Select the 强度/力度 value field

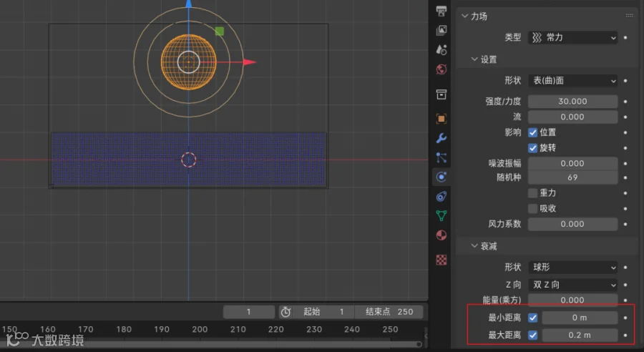click(x=572, y=102)
